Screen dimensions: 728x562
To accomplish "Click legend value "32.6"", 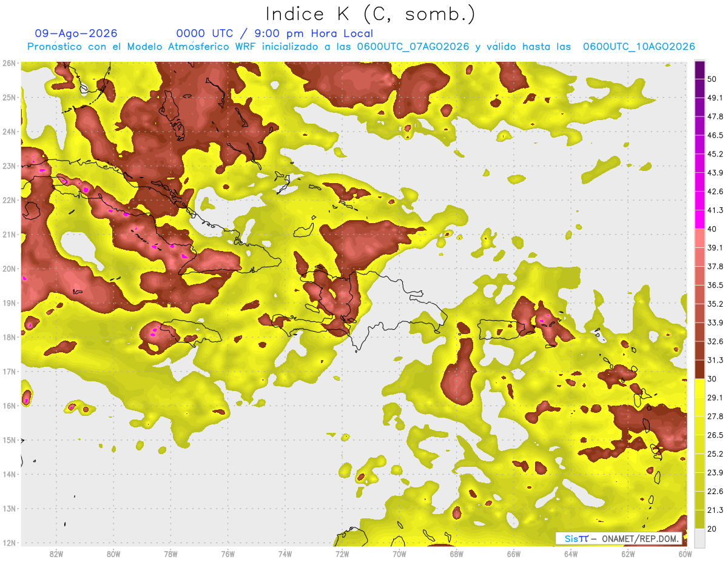I will click(715, 341).
